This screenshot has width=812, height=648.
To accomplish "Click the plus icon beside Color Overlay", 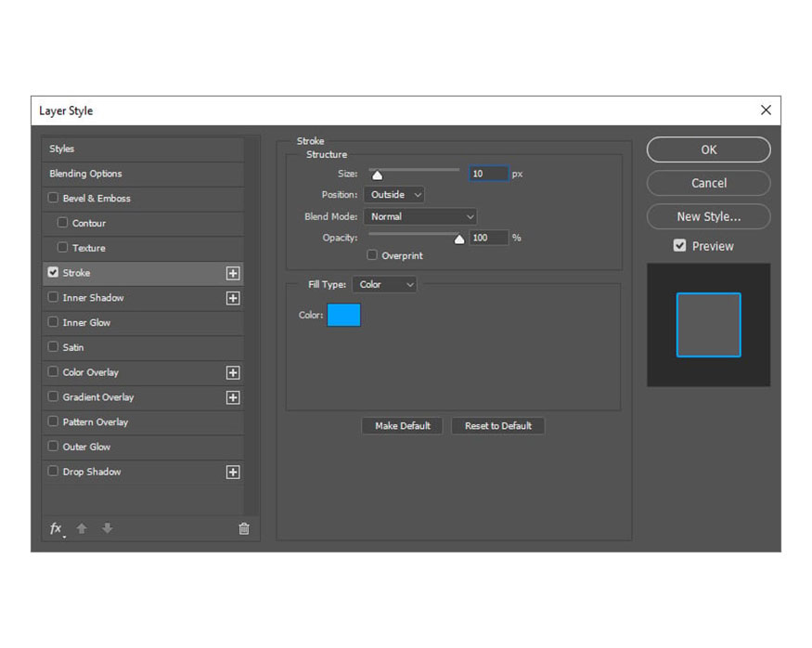I will click(x=233, y=372).
